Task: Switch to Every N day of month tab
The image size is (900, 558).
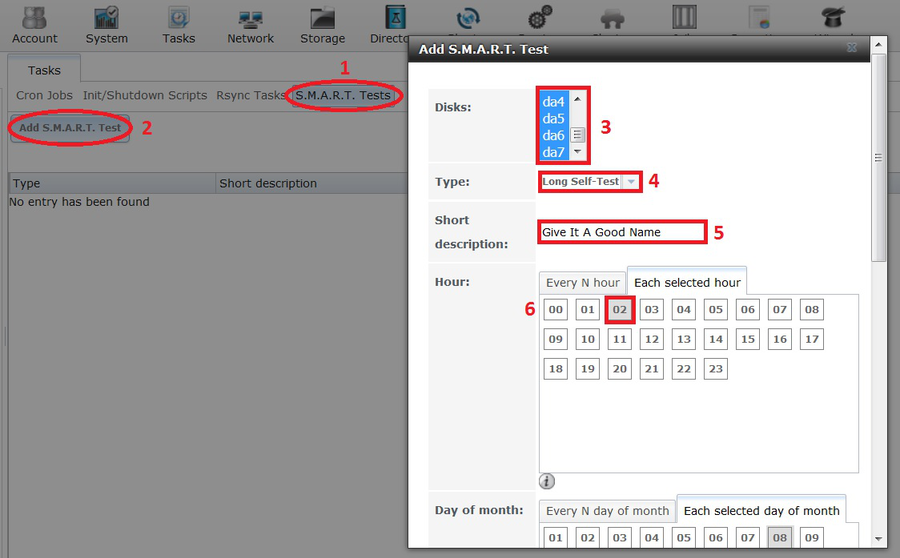Action: (x=607, y=511)
